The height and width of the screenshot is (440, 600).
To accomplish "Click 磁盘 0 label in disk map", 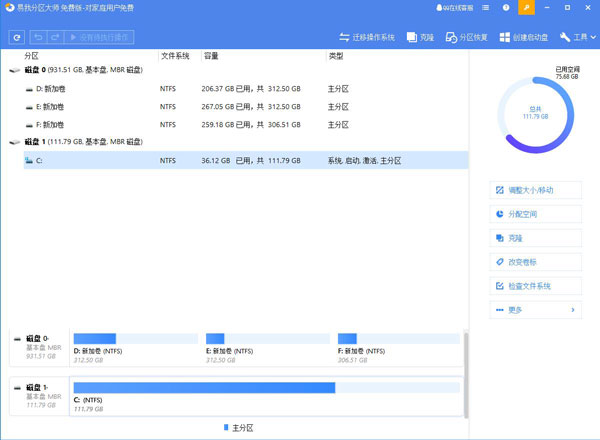I will [37, 339].
